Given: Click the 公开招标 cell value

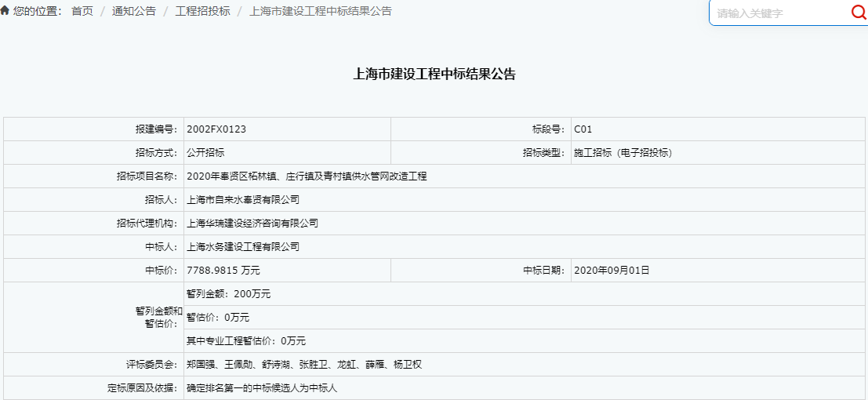Looking at the screenshot, I should click(x=205, y=153).
